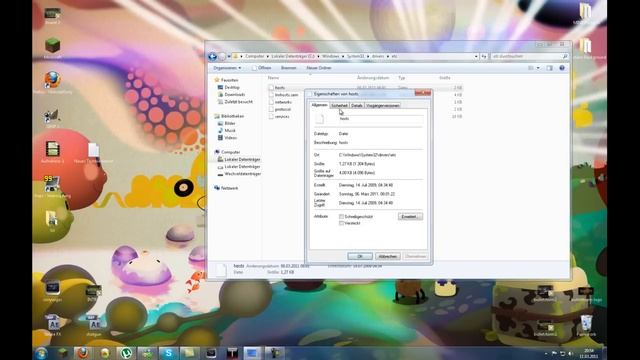This screenshot has width=640, height=360.
Task: Switch to the Details tab
Action: click(357, 106)
